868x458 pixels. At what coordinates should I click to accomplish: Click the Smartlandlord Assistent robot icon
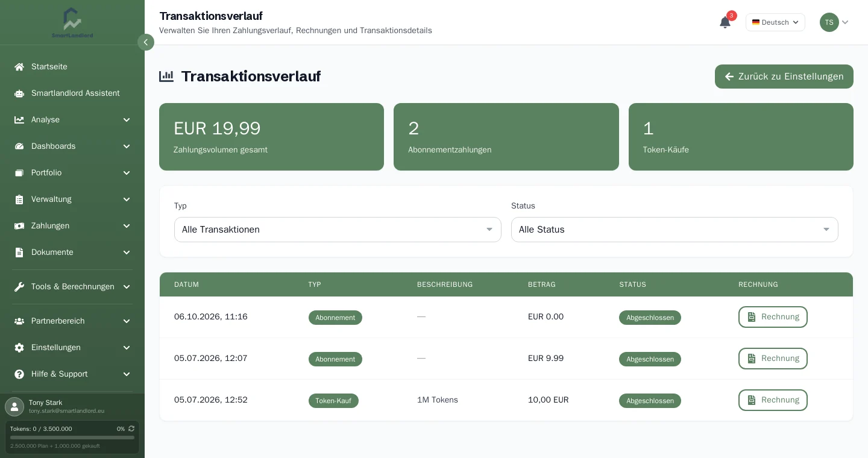pyautogui.click(x=19, y=93)
